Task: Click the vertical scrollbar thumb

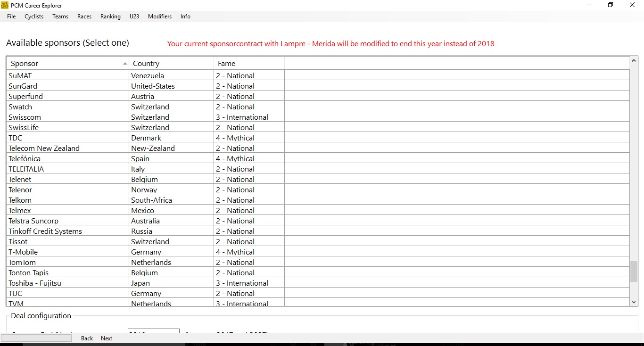Action: click(634, 272)
